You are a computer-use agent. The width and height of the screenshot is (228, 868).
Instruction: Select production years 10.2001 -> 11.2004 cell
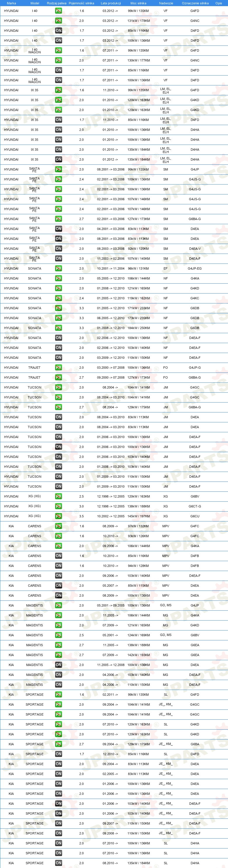click(x=111, y=268)
